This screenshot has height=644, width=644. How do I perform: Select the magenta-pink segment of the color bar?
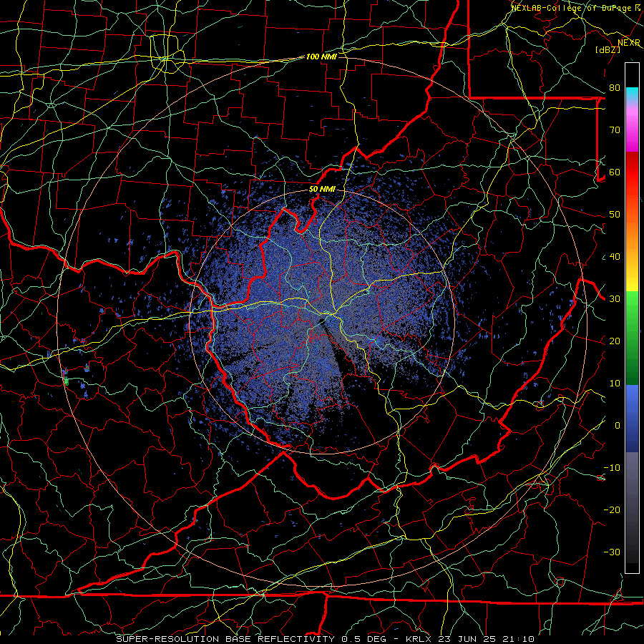click(x=632, y=132)
